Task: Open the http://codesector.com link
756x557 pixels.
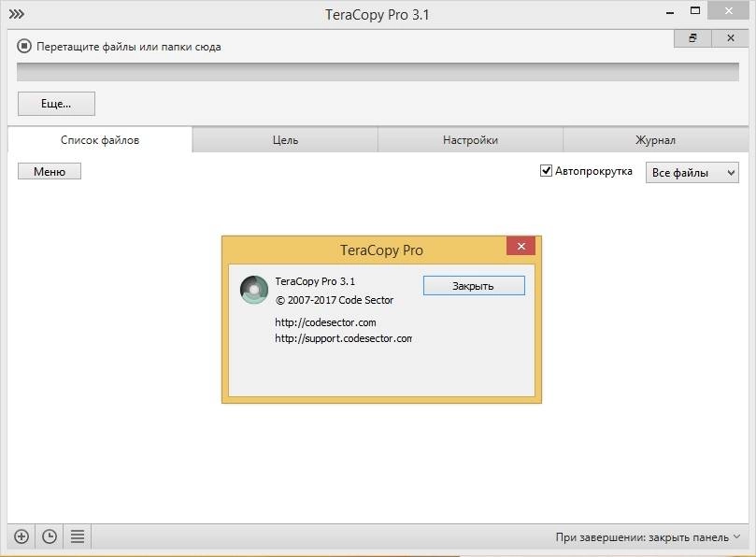Action: coord(325,322)
